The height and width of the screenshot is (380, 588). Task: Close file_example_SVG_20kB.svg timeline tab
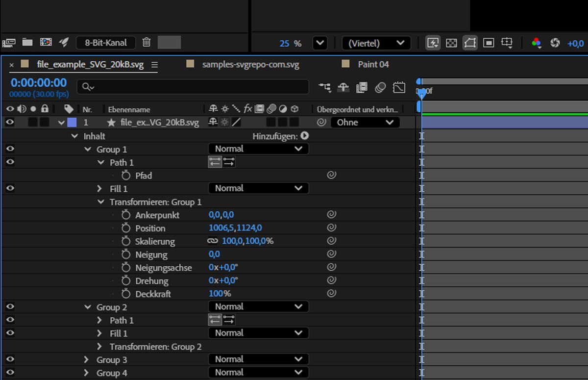coord(12,65)
